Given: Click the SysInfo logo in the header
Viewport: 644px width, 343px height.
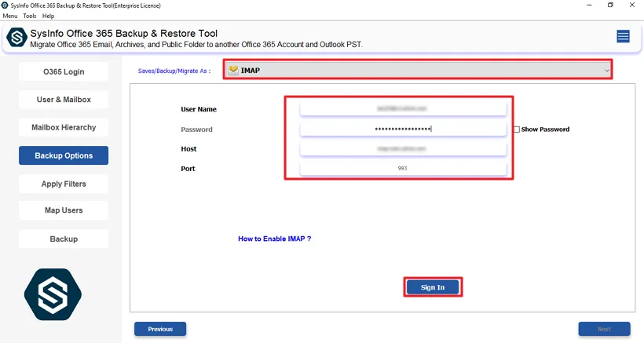Looking at the screenshot, I should [x=16, y=38].
